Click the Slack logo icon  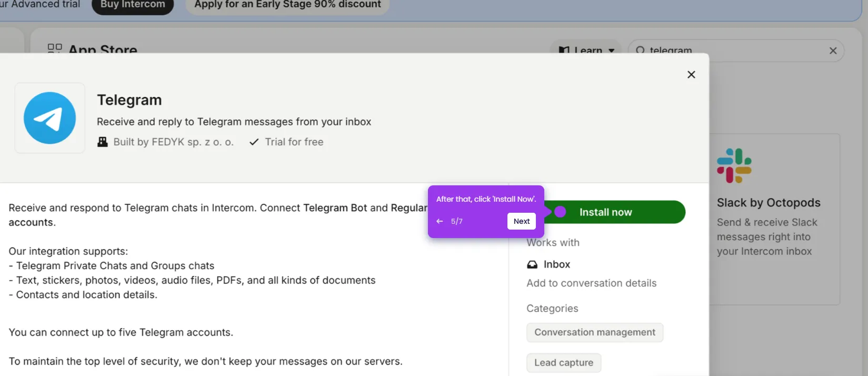[x=734, y=166]
